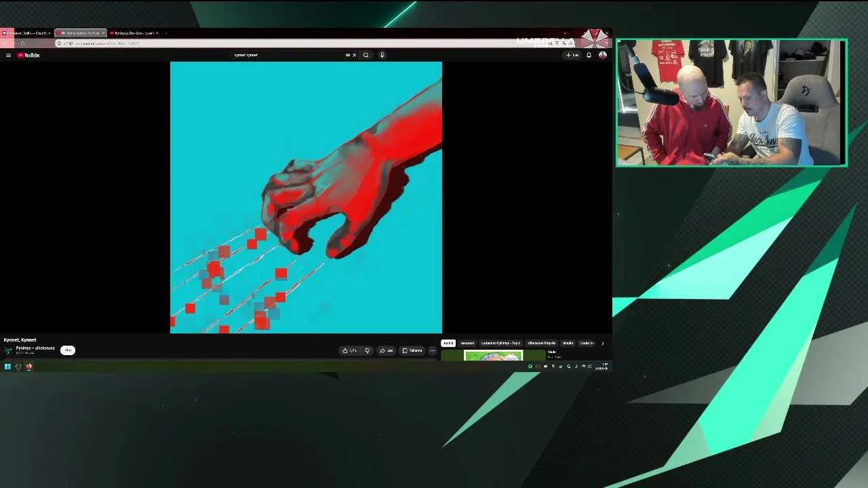Like the video with thumbs up
This screenshot has width=868, height=488.
click(350, 350)
